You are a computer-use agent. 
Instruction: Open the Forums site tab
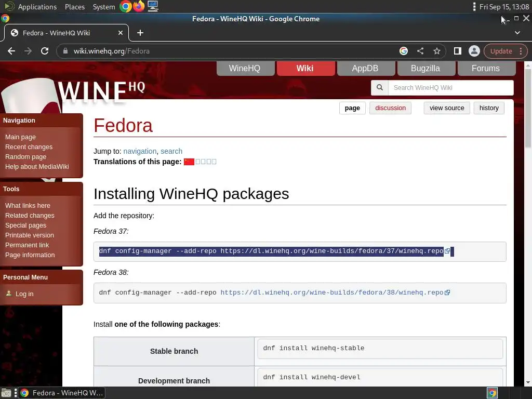point(486,68)
